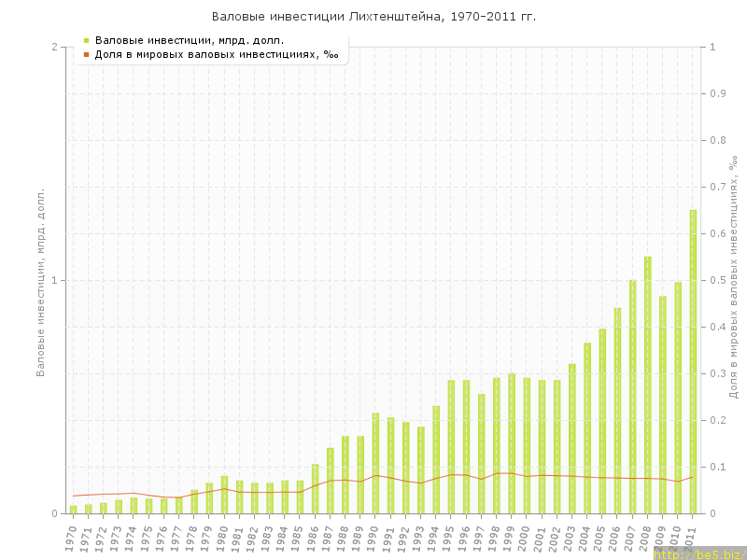Screen dimensions: 747x560
Task: Click the '0.5' tick label on right axis
Action: tap(719, 280)
